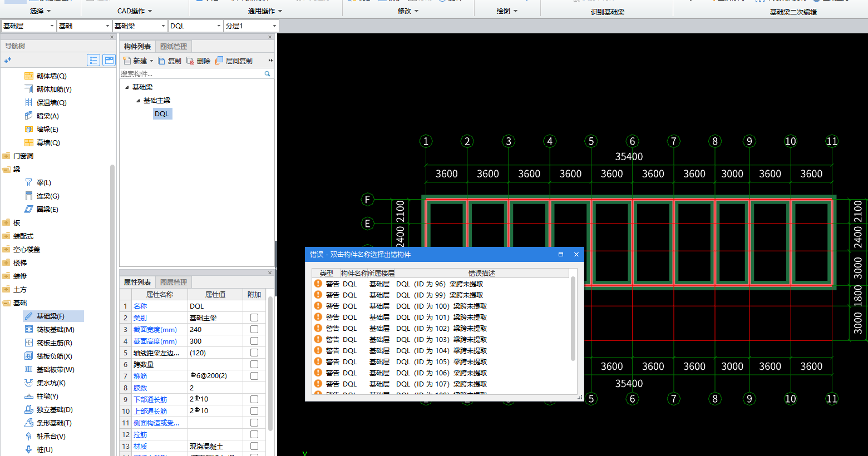Select 砌体加筋(Y) item icon

click(29, 89)
